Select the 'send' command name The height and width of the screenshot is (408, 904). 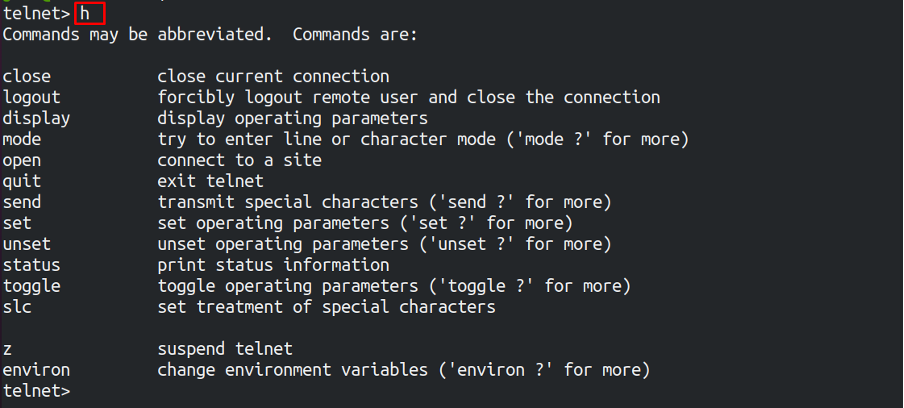22,202
